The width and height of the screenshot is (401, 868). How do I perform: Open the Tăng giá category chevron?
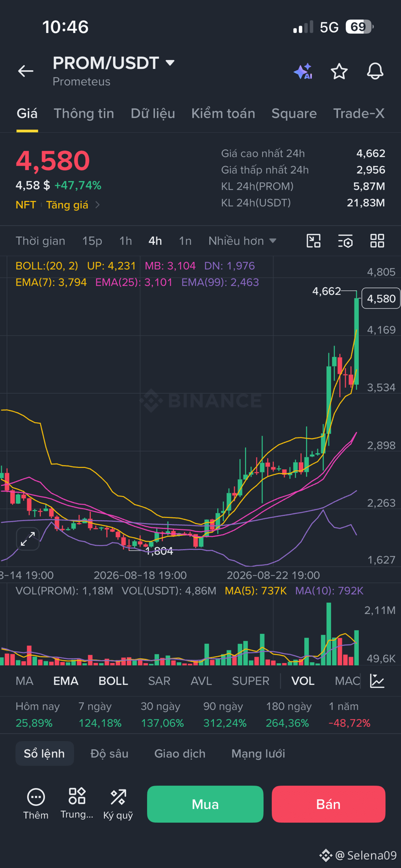tap(97, 205)
